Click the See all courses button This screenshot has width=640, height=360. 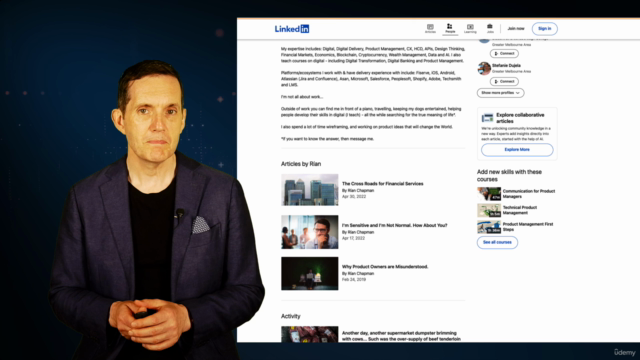point(497,242)
